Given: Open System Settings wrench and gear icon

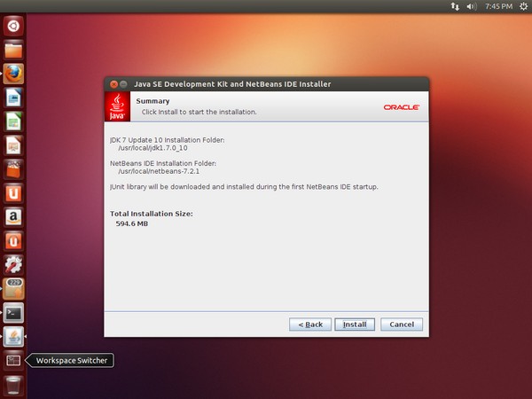Looking at the screenshot, I should (13, 265).
